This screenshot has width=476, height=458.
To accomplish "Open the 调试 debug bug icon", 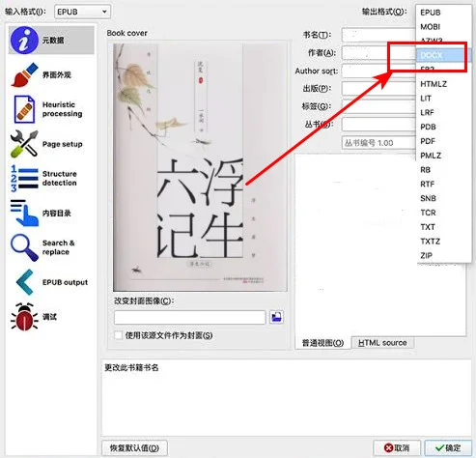I will (x=24, y=317).
